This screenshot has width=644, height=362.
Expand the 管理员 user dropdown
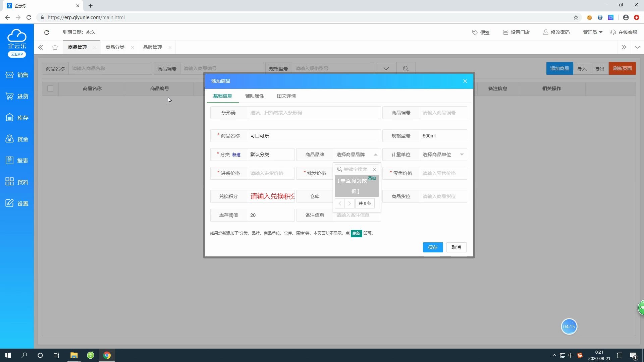tap(593, 32)
